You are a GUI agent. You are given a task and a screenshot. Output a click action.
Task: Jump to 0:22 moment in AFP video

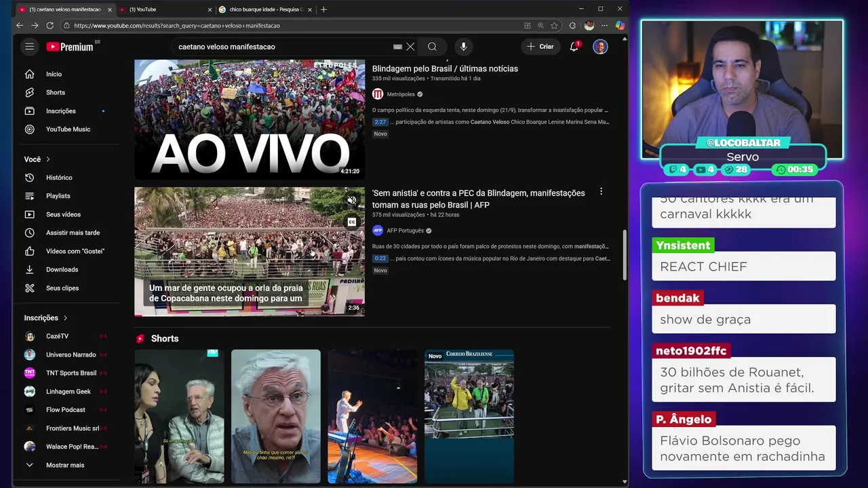(380, 258)
